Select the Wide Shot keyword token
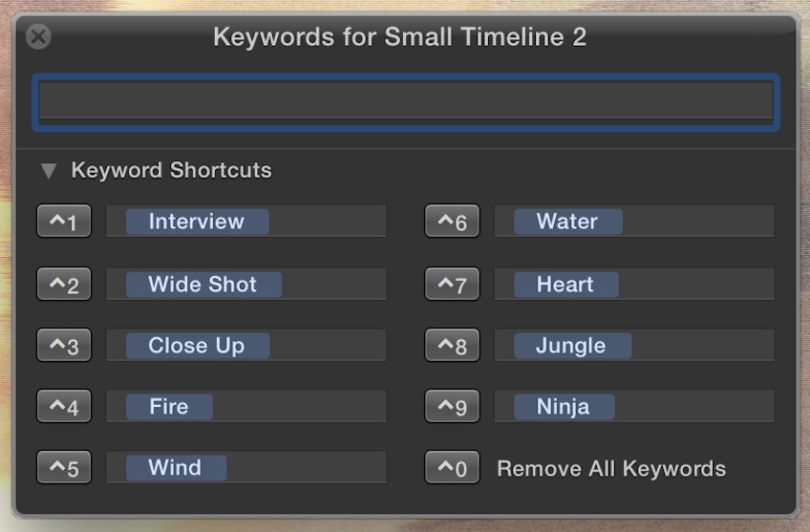Screen dimensions: 810x532 click(x=202, y=285)
